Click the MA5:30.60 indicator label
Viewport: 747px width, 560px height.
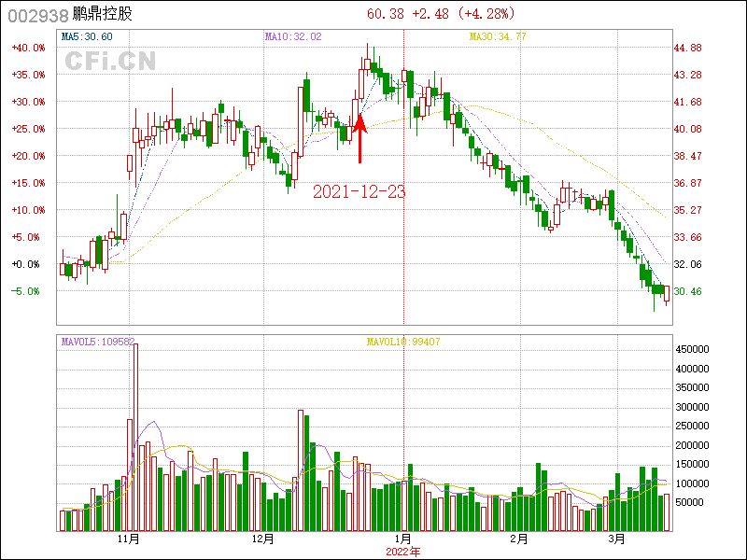click(87, 36)
